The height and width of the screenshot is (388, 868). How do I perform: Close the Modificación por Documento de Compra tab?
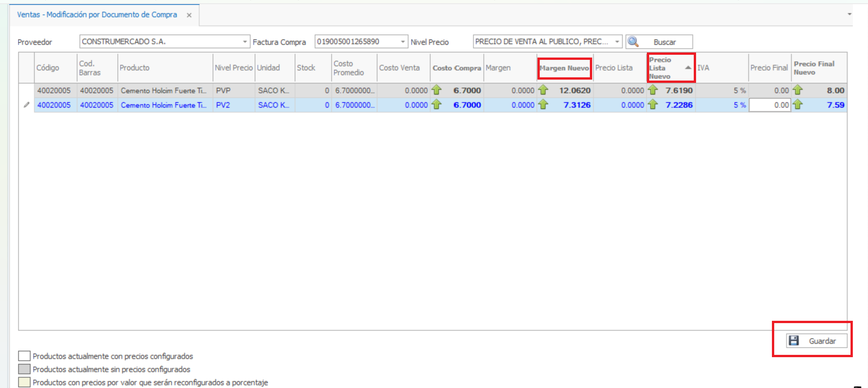coord(189,15)
